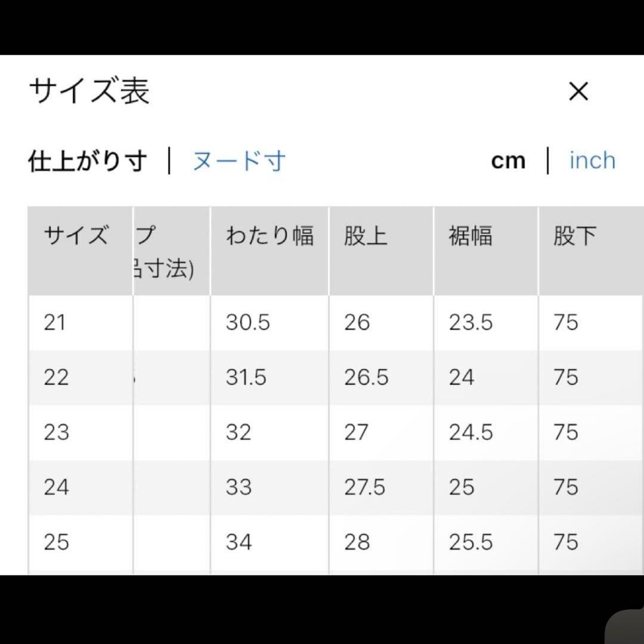Select cm unit option
The image size is (644, 644).
coord(509,160)
